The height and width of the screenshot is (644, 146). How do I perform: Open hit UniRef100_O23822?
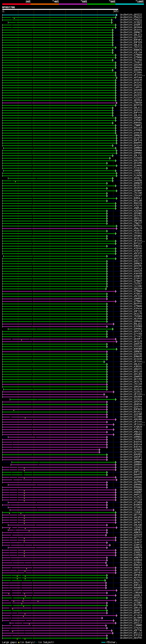click(x=131, y=22)
